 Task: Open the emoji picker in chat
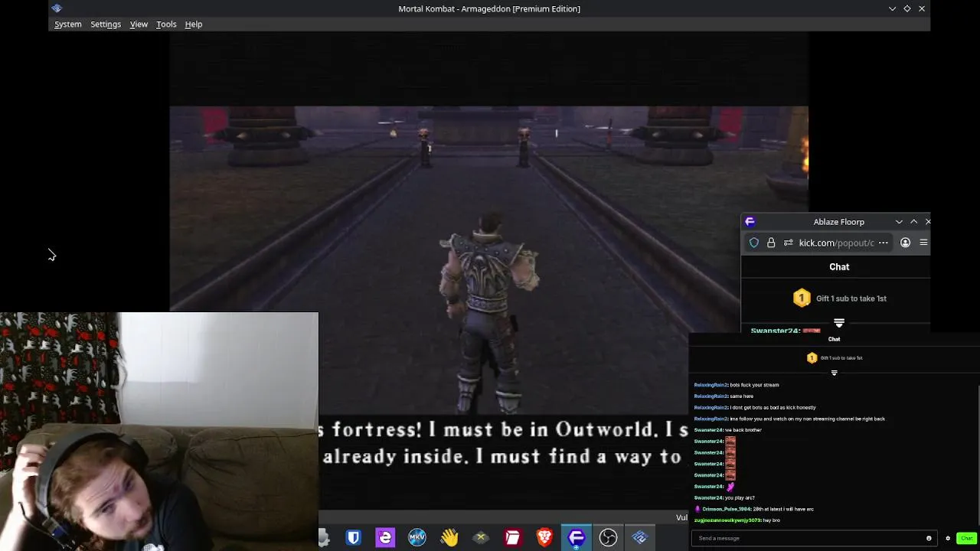click(929, 538)
